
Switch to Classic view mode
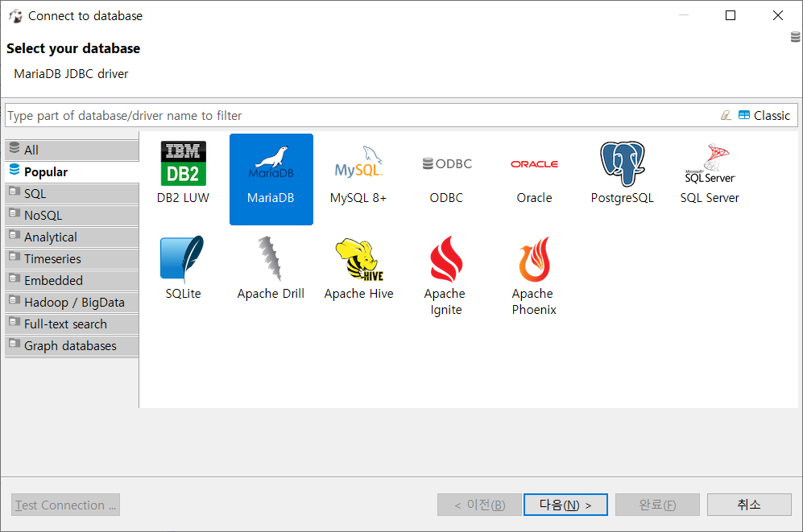tap(764, 116)
